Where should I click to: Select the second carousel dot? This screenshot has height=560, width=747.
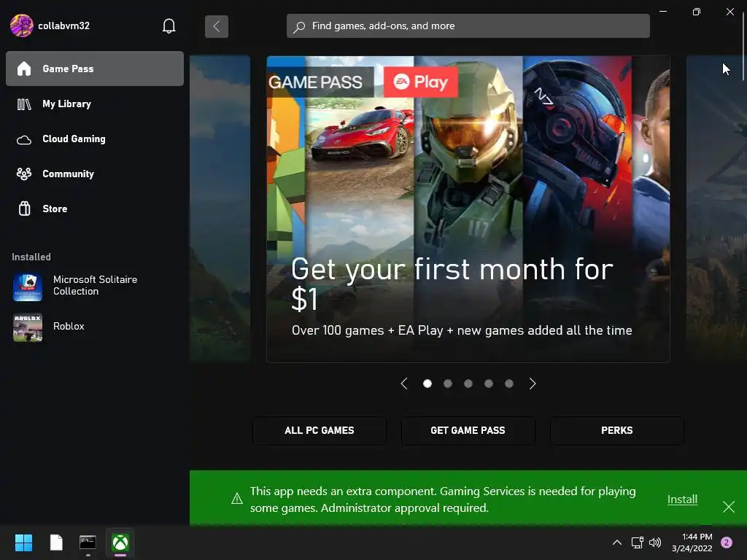pyautogui.click(x=448, y=384)
